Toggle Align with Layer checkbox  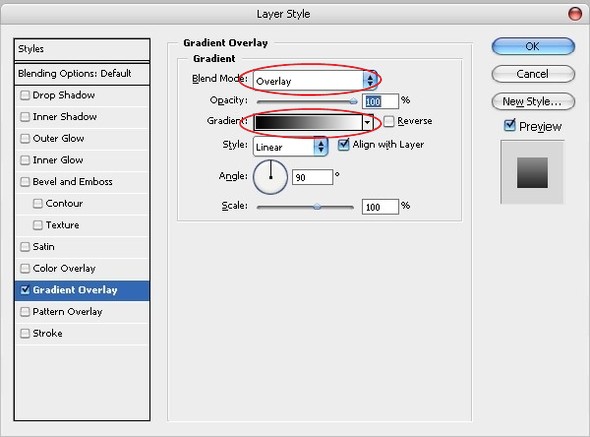point(343,145)
